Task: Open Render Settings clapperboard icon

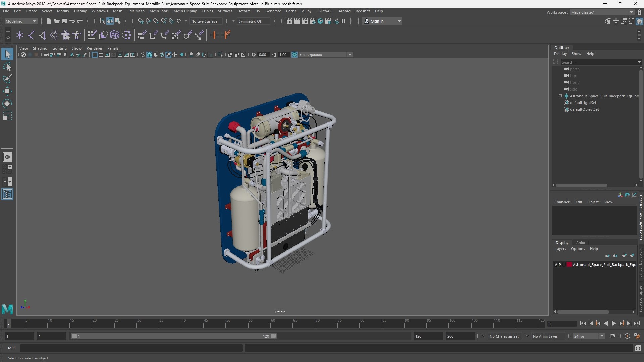Action: [x=312, y=21]
